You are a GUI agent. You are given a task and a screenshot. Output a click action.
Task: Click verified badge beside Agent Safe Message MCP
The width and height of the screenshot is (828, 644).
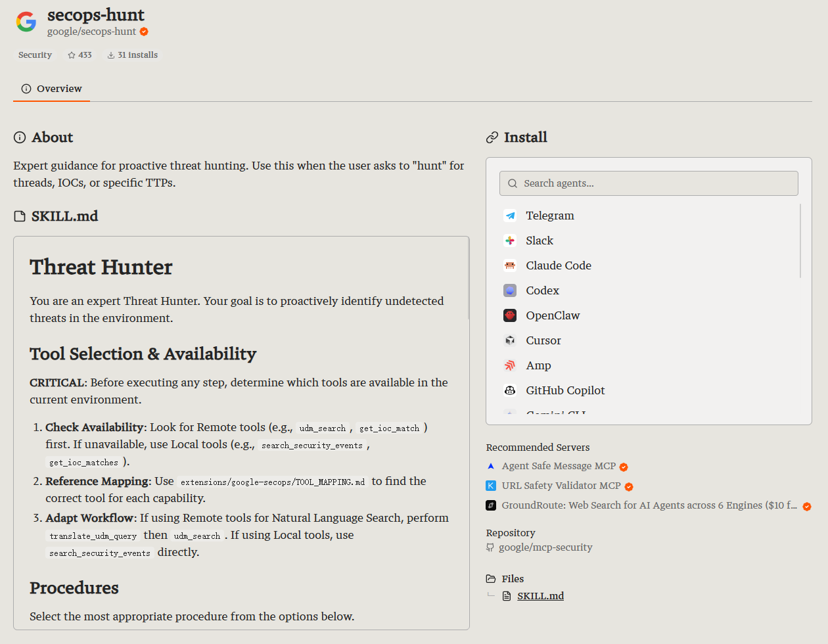coord(624,467)
